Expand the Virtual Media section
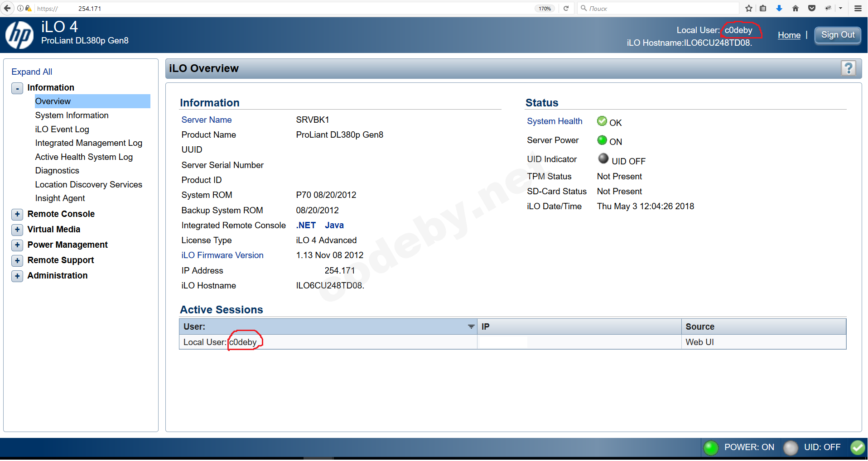The width and height of the screenshot is (868, 461). pyautogui.click(x=17, y=230)
